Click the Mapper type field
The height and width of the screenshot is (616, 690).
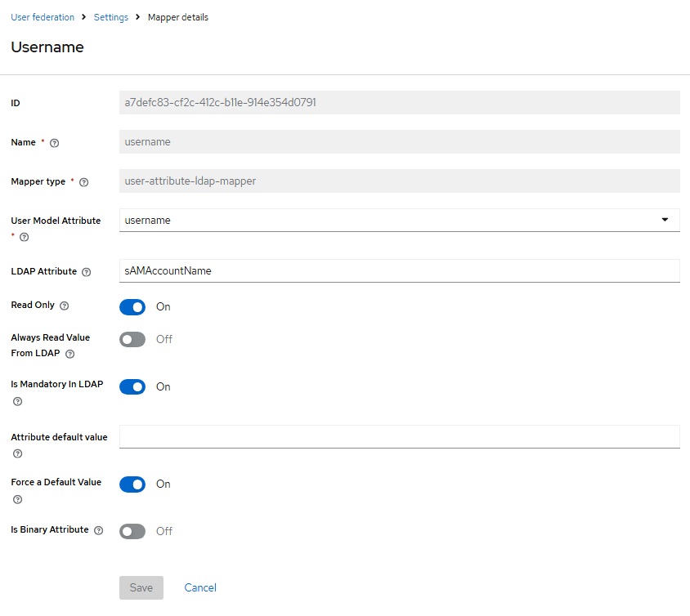point(400,181)
